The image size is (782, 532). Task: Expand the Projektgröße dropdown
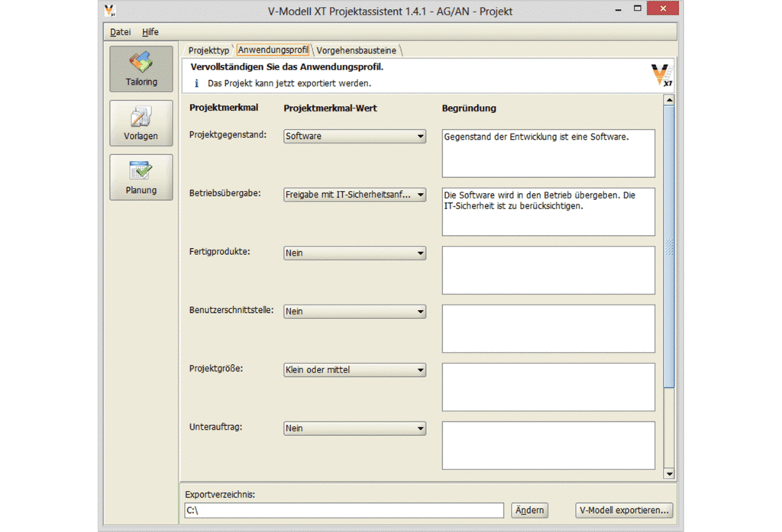coord(354,370)
